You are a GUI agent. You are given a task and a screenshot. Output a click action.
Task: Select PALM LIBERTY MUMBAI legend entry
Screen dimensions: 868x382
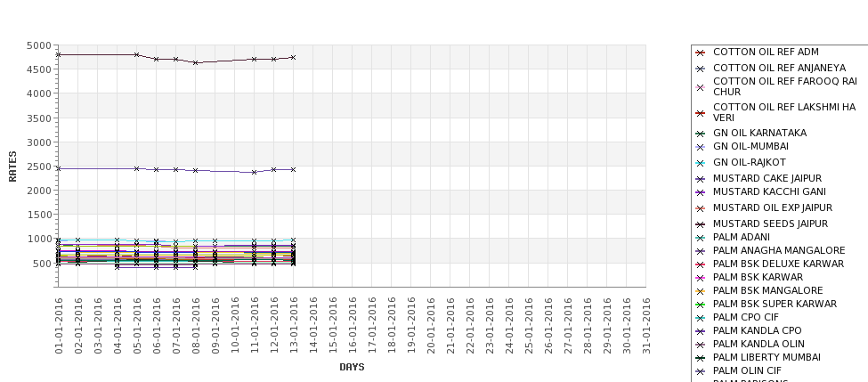pos(767,358)
